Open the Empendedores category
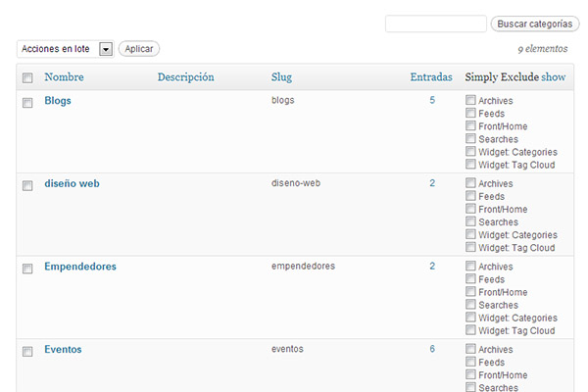 80,267
